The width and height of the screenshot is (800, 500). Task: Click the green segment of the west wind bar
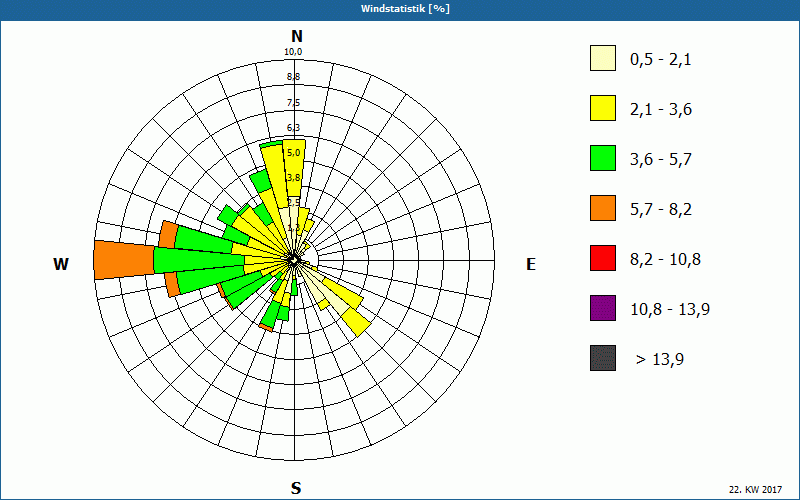199,260
